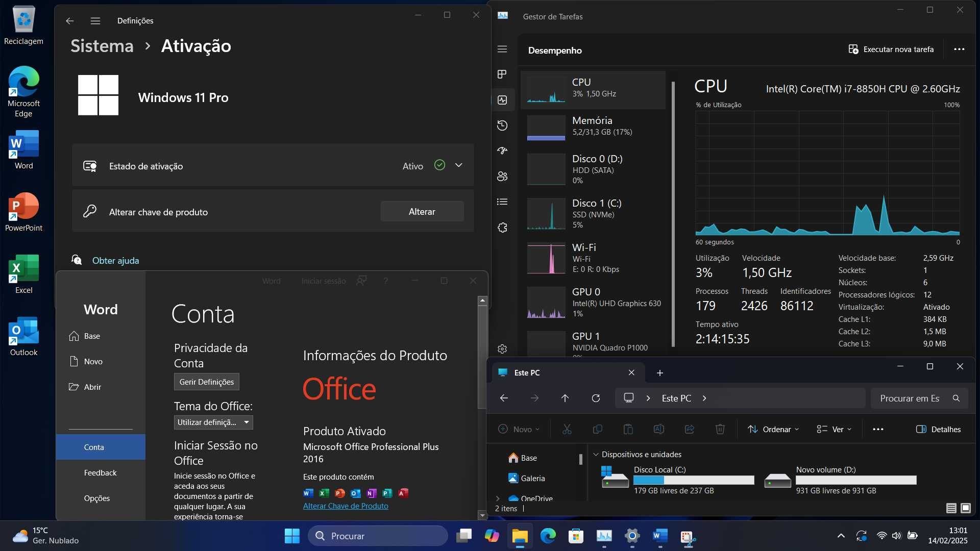Select Disco 1 (C:) performance entry

point(593,213)
